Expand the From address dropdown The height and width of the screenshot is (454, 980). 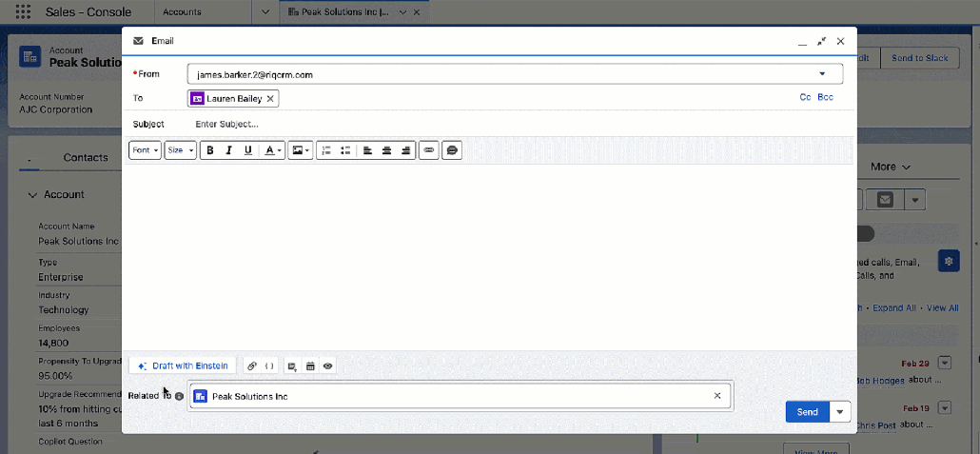(822, 74)
